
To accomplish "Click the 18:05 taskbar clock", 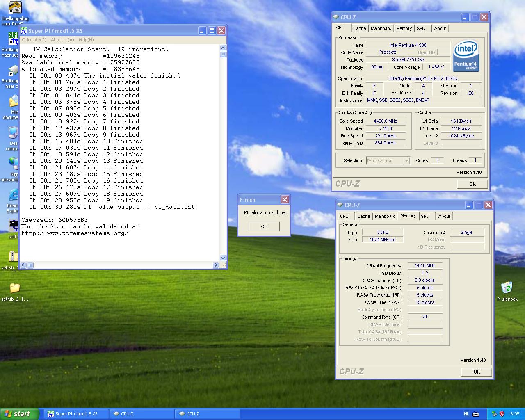I will click(514, 414).
